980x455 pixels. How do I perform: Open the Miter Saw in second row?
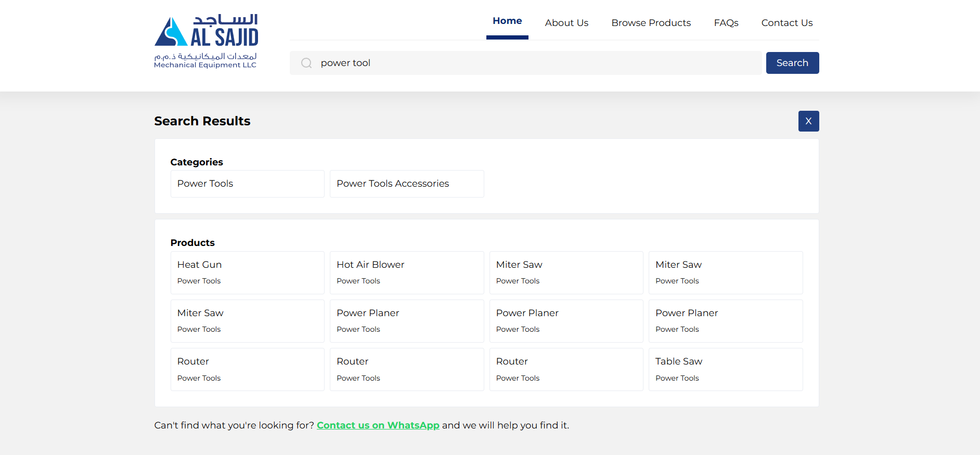[x=247, y=321]
